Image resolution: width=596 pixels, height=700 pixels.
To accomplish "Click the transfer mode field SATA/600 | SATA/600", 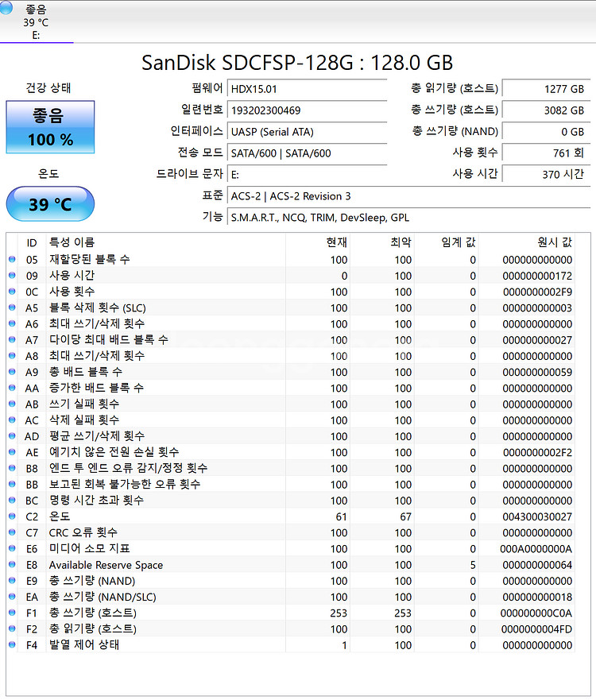I will [x=307, y=153].
